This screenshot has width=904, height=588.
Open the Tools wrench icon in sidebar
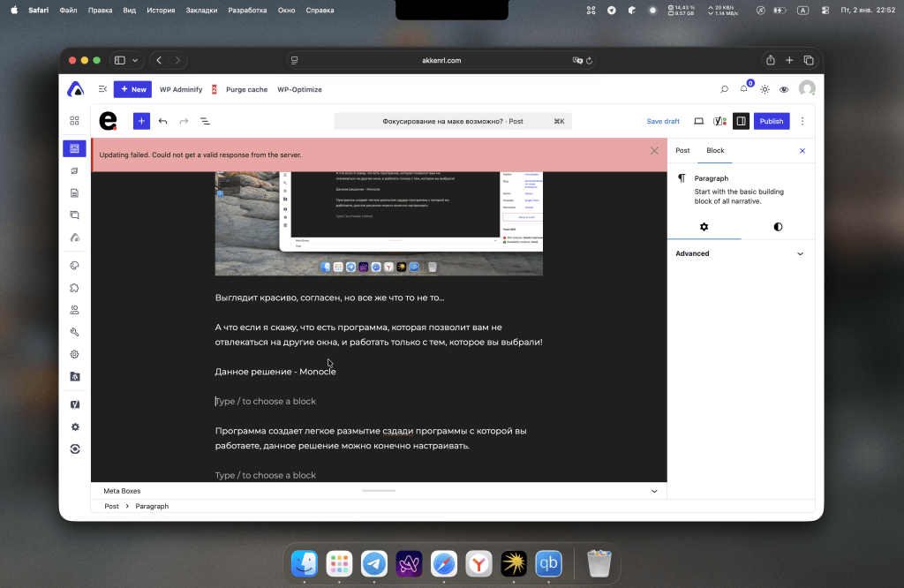[x=75, y=332]
